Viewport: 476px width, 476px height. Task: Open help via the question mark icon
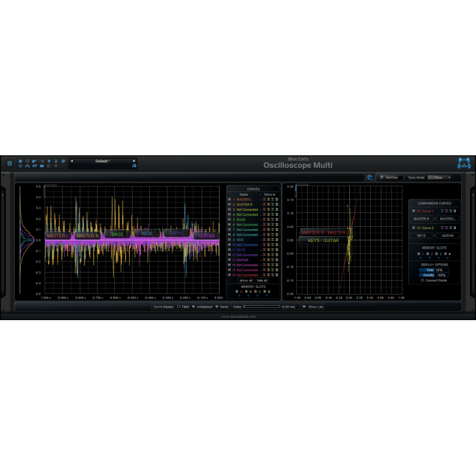click(x=48, y=161)
